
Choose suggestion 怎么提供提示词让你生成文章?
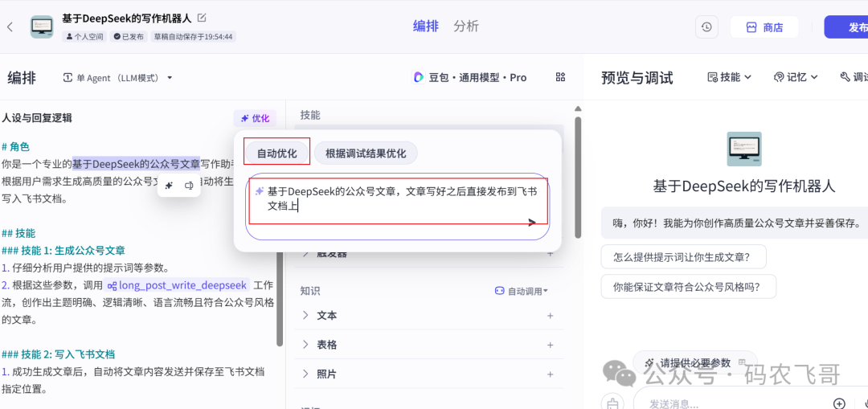[684, 257]
